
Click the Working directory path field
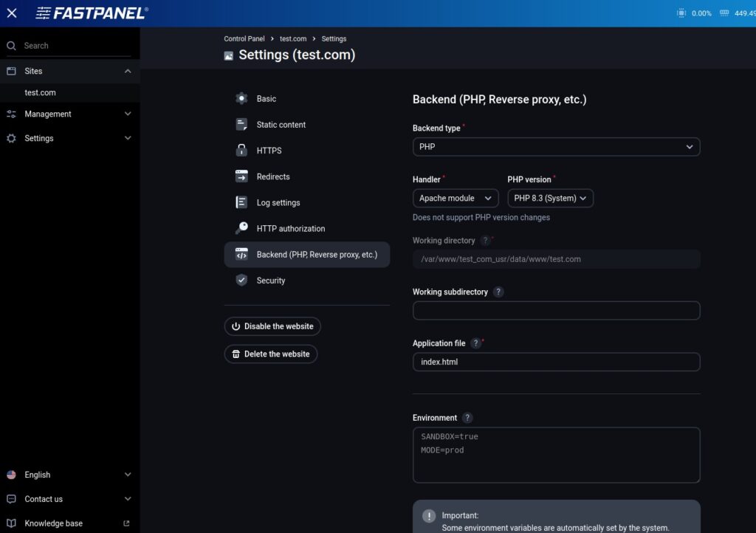556,259
